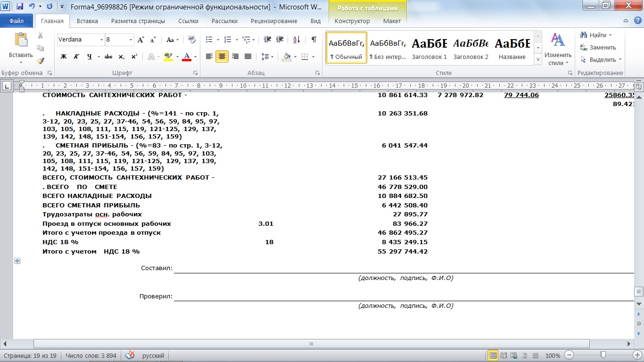Increase font size with the Grow Font icon
The width and height of the screenshot is (644, 362).
[140, 40]
